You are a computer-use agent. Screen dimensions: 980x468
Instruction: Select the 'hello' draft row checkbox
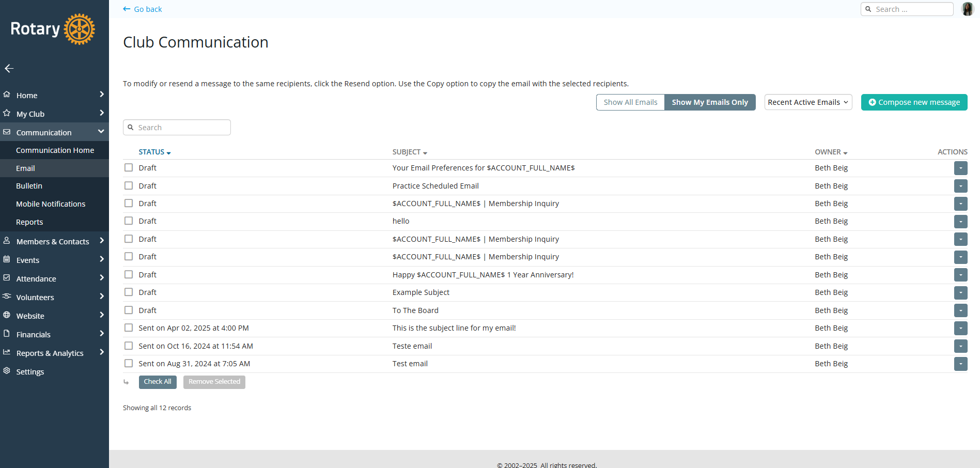129,221
